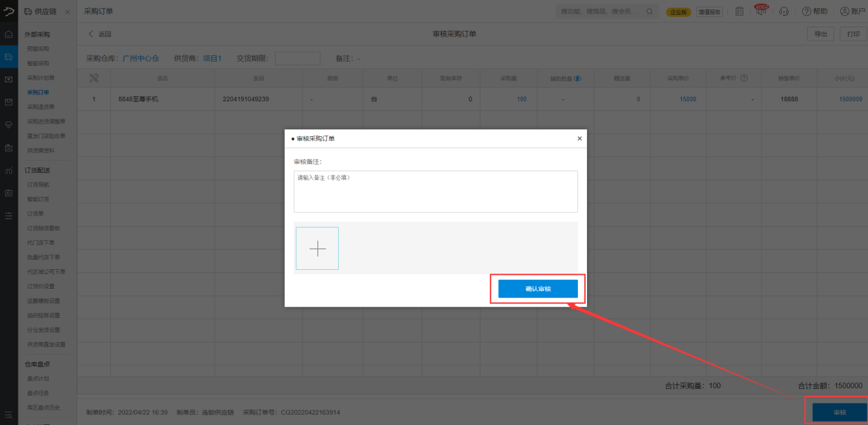Screen dimensions: 868x425
Task: Open 直发门店验收单 in the sidebar
Action: [x=46, y=136]
